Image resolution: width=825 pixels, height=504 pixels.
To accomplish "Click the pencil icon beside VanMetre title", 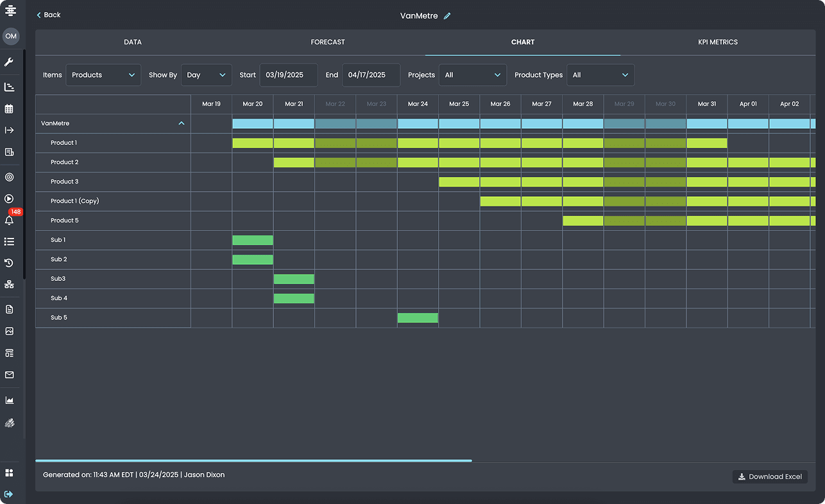I will (447, 16).
